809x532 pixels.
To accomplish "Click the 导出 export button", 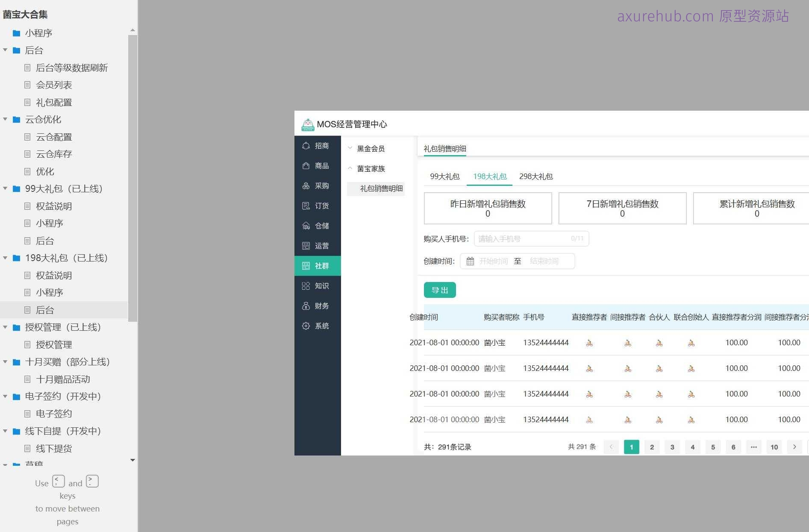I will pyautogui.click(x=440, y=290).
